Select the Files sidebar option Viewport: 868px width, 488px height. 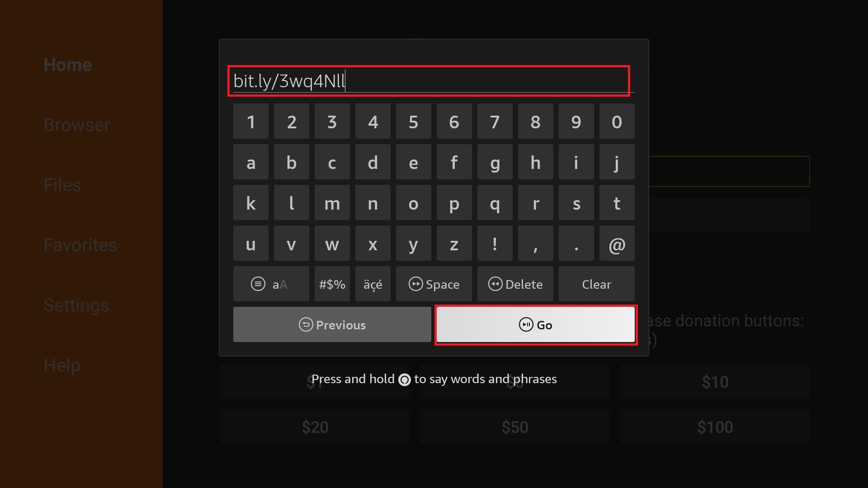pyautogui.click(x=62, y=185)
